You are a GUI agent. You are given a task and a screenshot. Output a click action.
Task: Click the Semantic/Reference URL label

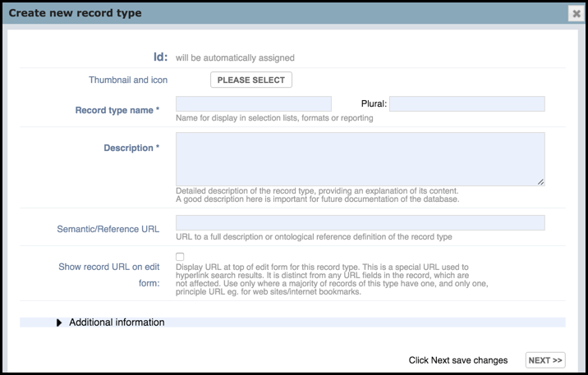[108, 229]
